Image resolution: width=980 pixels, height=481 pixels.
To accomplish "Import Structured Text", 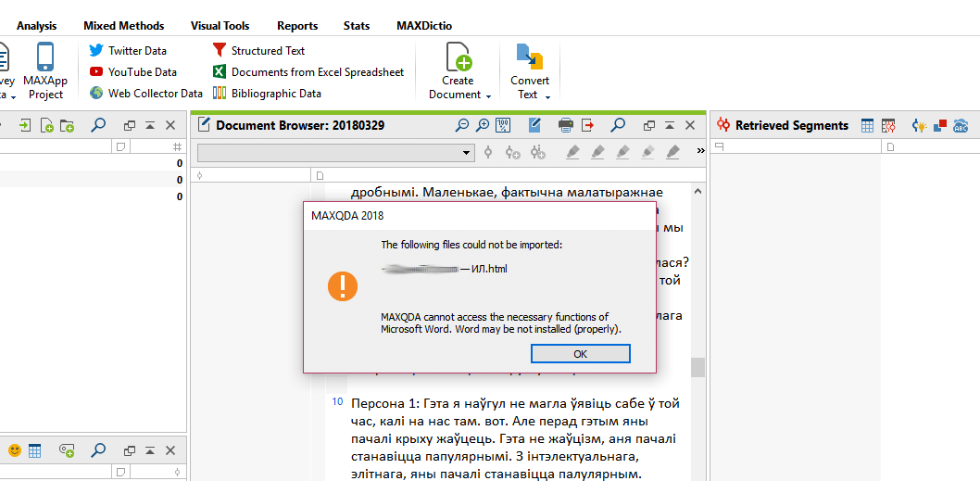I will pyautogui.click(x=258, y=51).
